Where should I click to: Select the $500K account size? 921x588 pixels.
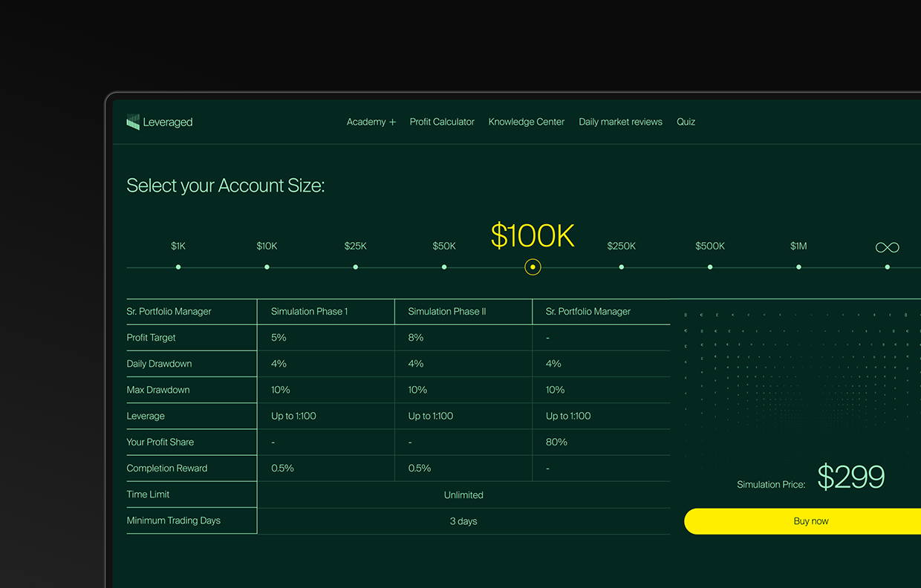tap(710, 267)
